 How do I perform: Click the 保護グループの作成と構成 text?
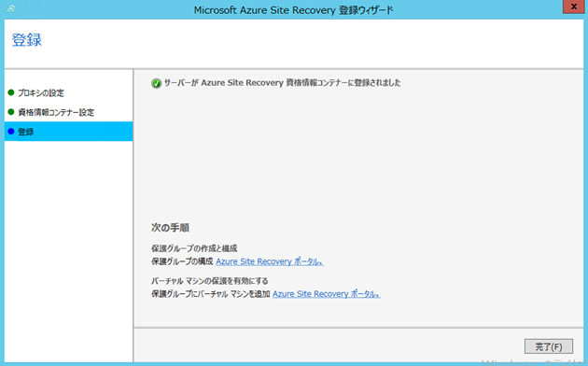point(194,248)
